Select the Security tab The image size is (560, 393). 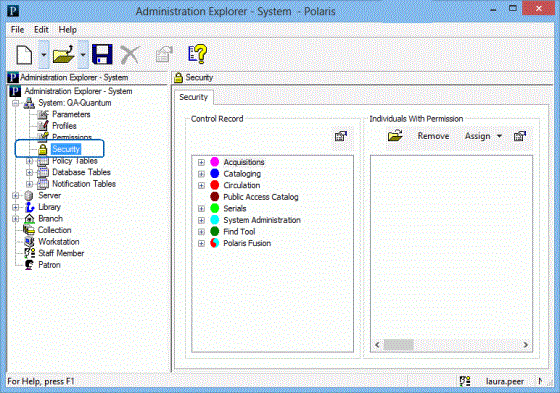(x=194, y=97)
